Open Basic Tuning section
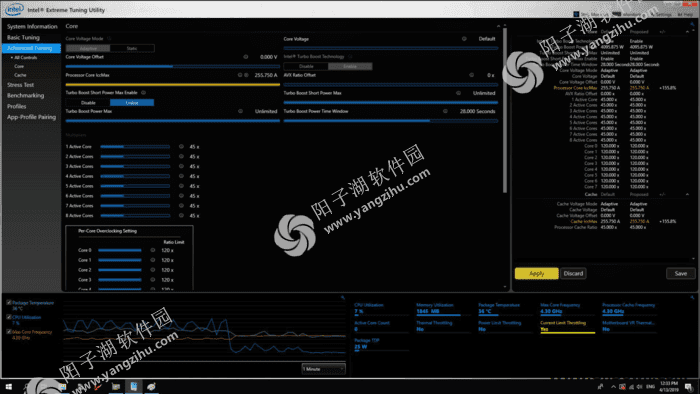 point(23,37)
